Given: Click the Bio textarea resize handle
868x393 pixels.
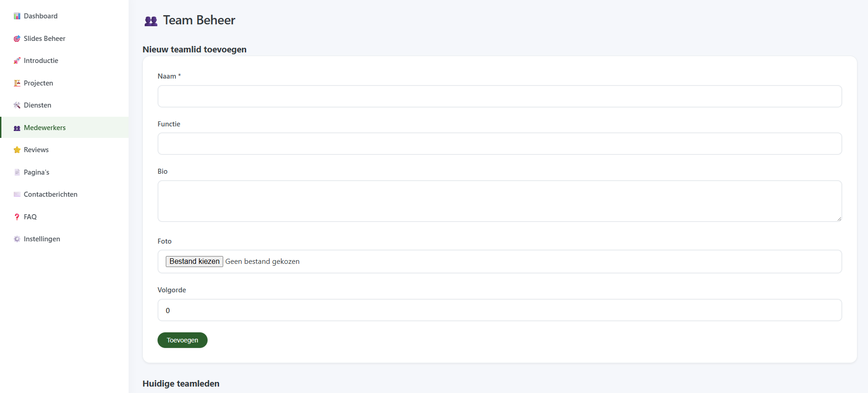Looking at the screenshot, I should (839, 218).
